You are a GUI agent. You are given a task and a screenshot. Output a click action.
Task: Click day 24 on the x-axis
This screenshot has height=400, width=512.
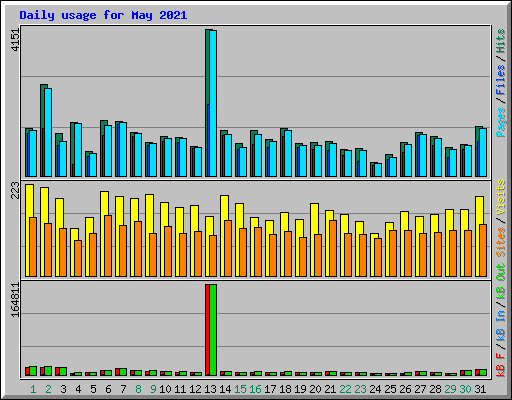[375, 389]
